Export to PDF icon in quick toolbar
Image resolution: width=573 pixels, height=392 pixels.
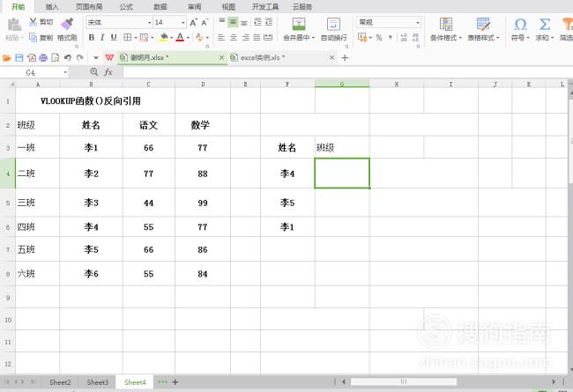pos(32,58)
